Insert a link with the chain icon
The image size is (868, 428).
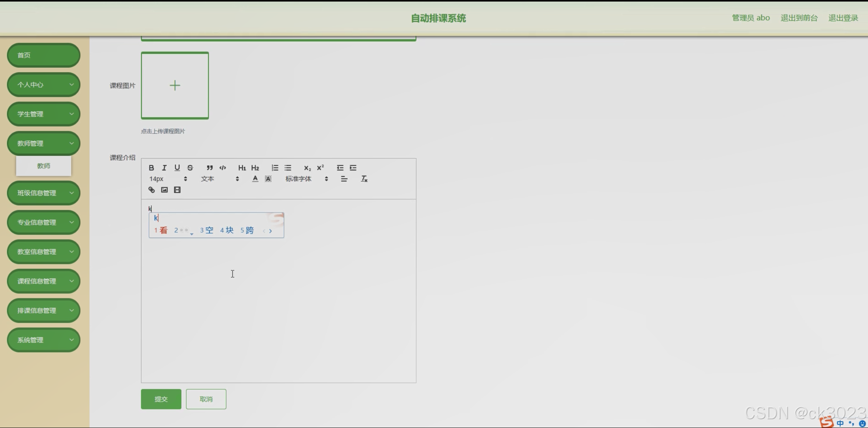(151, 190)
